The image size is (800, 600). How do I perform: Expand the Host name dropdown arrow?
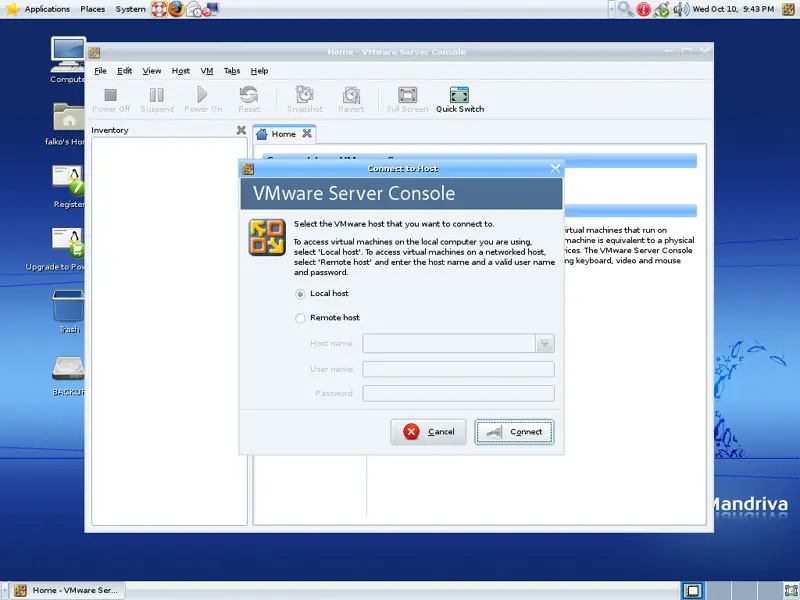[544, 343]
